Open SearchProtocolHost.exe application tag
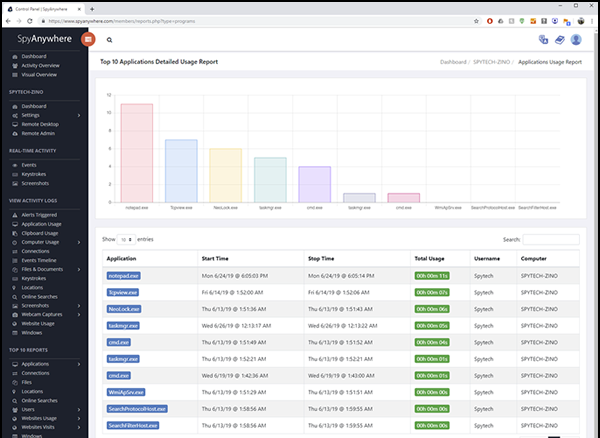 [x=137, y=409]
